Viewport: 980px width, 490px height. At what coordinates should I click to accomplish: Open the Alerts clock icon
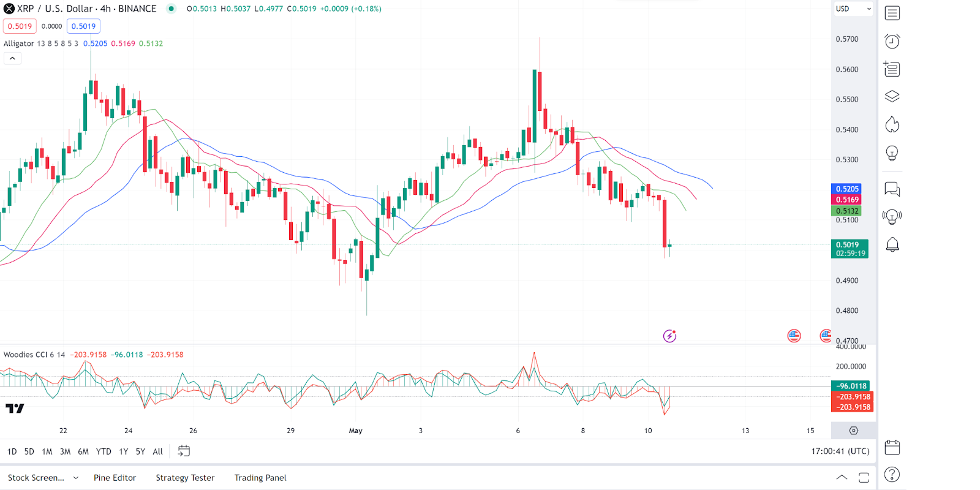click(x=892, y=41)
